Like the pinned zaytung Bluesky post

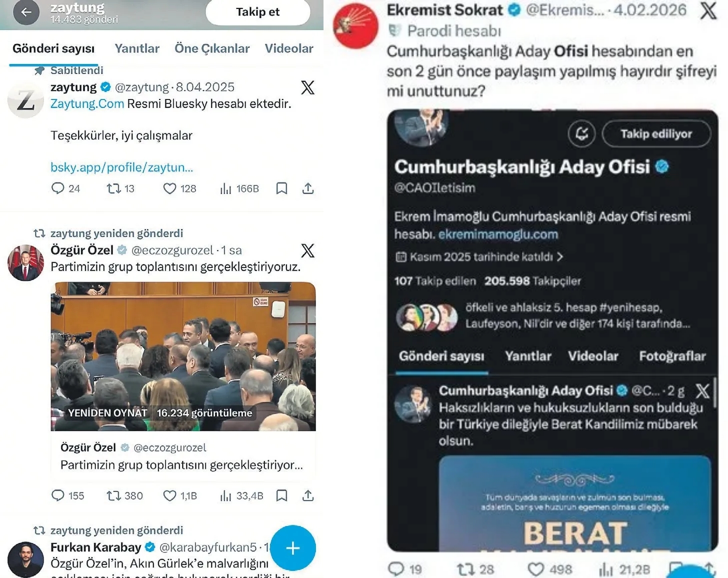coord(179,188)
